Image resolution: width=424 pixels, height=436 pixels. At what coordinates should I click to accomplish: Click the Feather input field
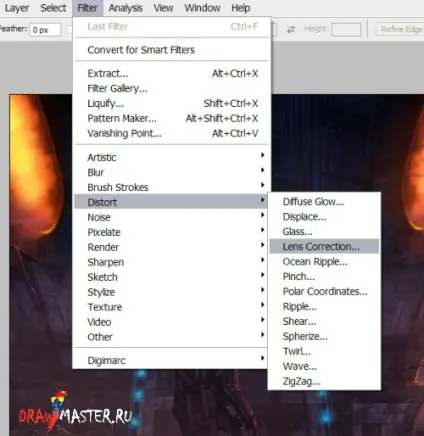click(x=45, y=30)
